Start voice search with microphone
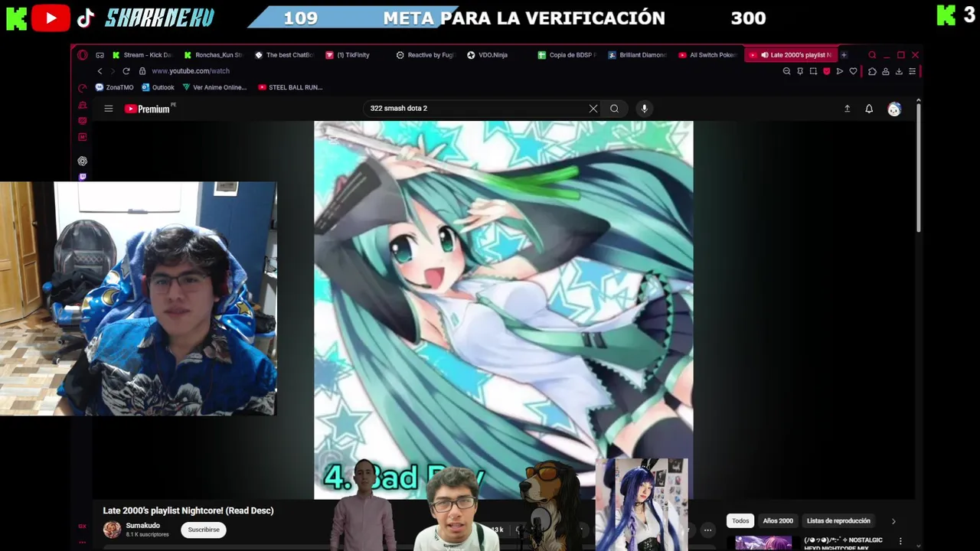 tap(645, 109)
